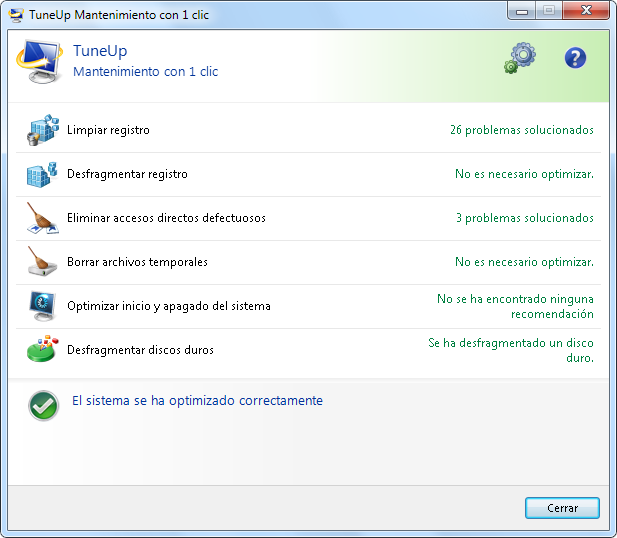Screen dimensions: 617x538
Task: Click the Desfragmentar discos duros green disk icon
Action: point(42,349)
